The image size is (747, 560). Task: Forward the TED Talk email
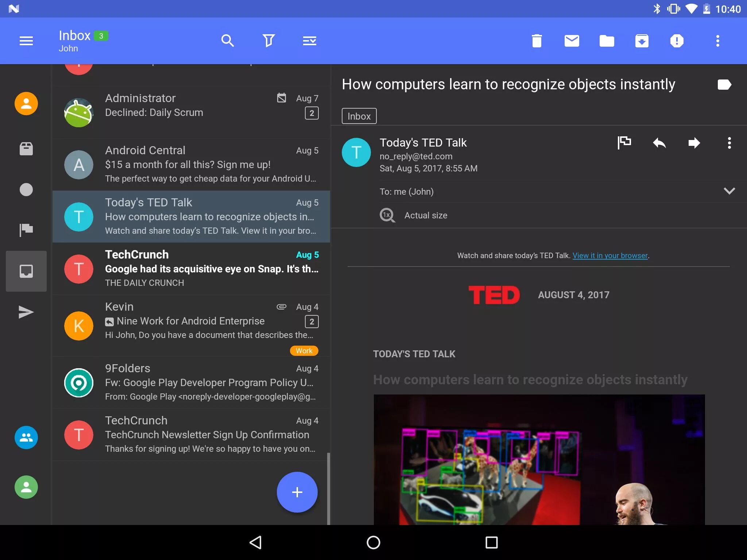coord(694,143)
